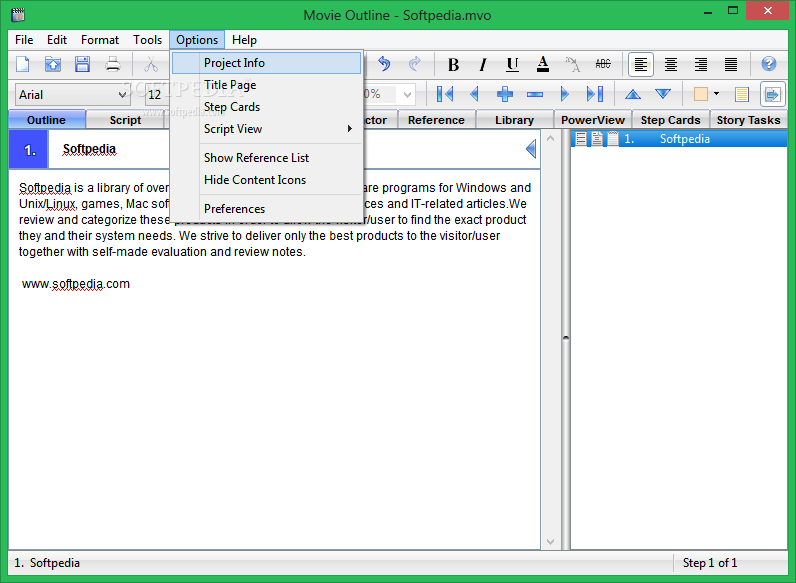This screenshot has height=583, width=796.
Task: Open the Edit menu
Action: pos(57,40)
